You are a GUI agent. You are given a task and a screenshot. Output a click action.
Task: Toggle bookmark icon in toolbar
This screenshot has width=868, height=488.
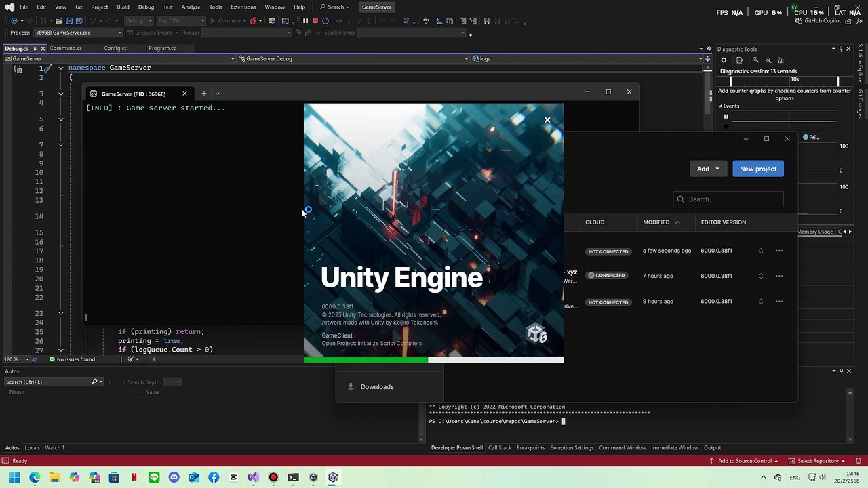[x=486, y=21]
